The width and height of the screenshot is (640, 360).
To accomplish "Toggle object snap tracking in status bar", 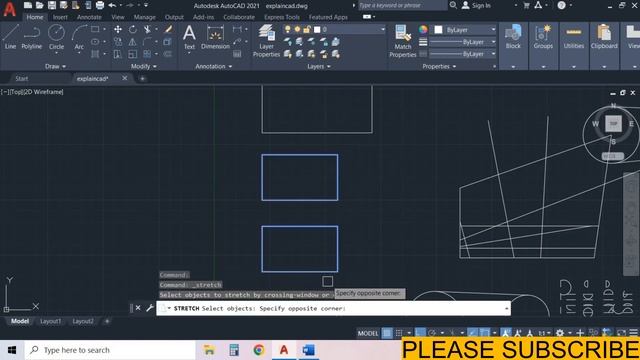I will [x=473, y=333].
